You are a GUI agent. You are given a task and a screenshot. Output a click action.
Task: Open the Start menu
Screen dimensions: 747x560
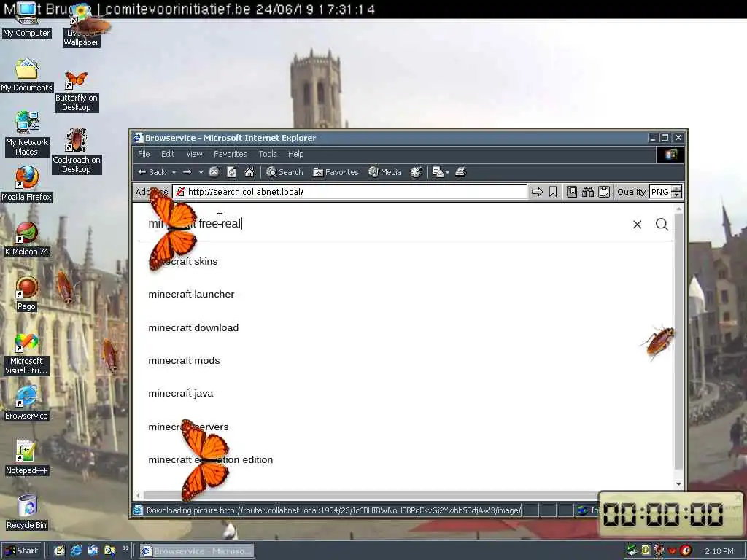22,551
